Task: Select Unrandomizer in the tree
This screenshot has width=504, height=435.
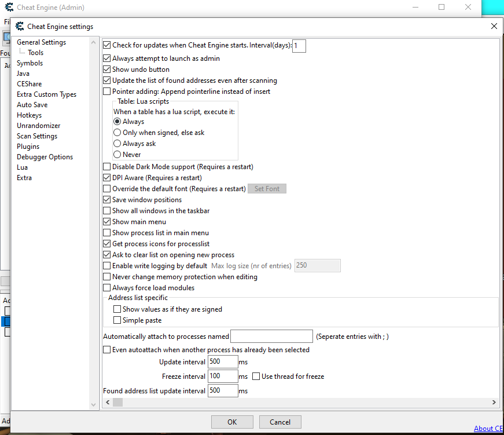Action: tap(39, 126)
